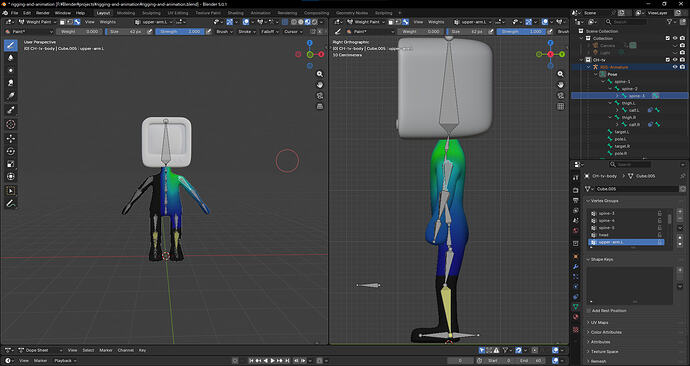Open the Brush dropdown in left viewport
690x366 pixels.
(x=224, y=32)
